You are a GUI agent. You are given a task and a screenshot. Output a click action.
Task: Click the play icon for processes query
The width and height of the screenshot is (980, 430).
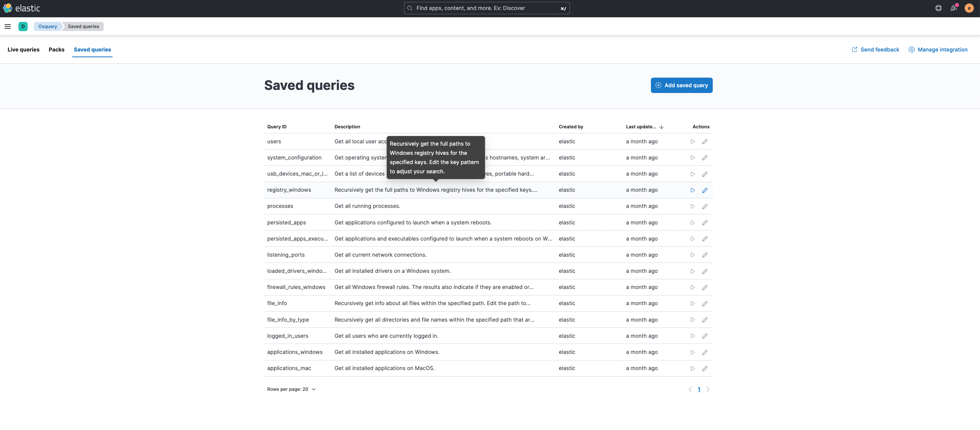tap(692, 206)
